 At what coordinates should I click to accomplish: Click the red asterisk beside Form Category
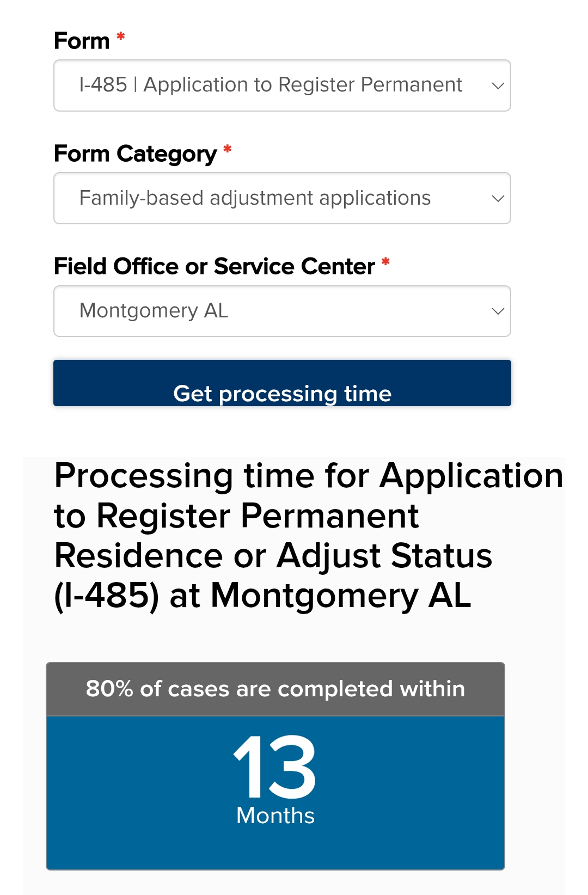(x=228, y=150)
